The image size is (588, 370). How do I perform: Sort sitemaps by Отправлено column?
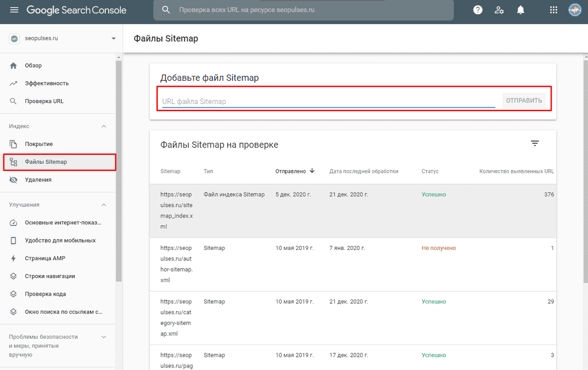[x=294, y=172]
